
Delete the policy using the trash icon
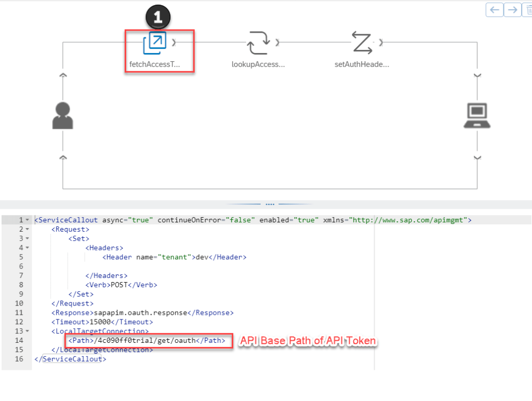528,9
